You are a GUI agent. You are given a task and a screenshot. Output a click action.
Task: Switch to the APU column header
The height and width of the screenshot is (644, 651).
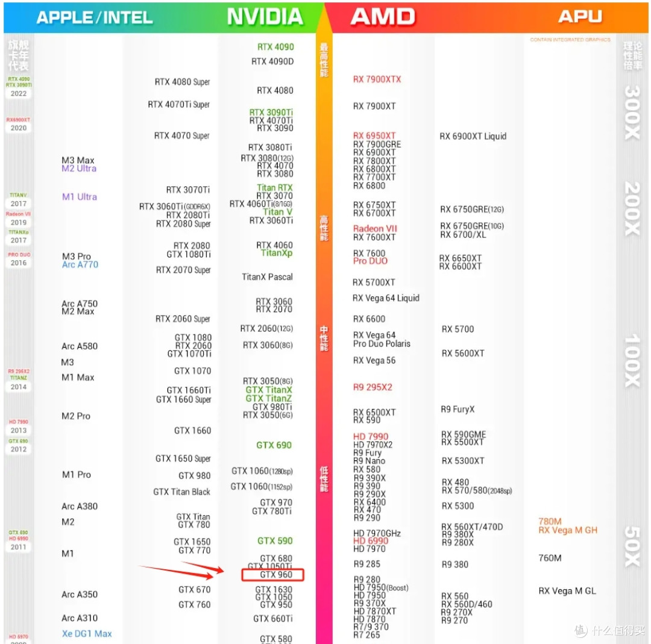579,17
